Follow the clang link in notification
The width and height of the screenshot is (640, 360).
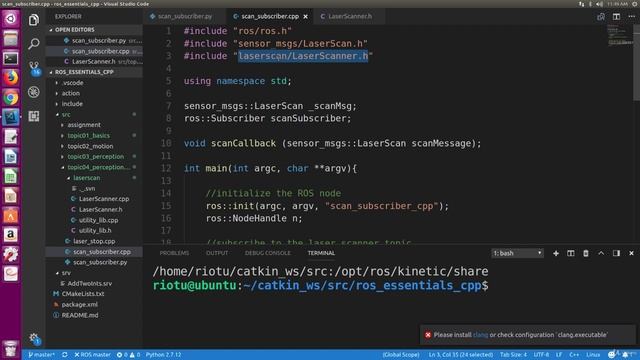480,335
